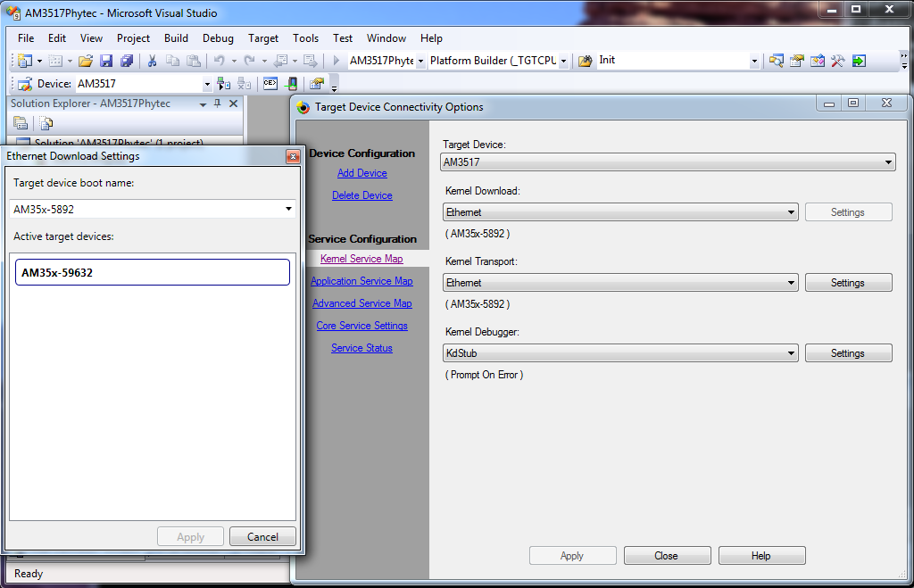914x588 pixels.
Task: Open the Target menu
Action: 263,37
